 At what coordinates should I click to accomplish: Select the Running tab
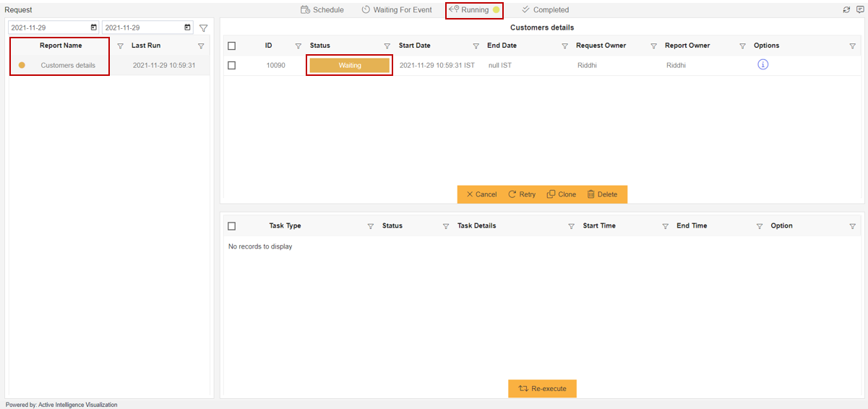pos(474,10)
